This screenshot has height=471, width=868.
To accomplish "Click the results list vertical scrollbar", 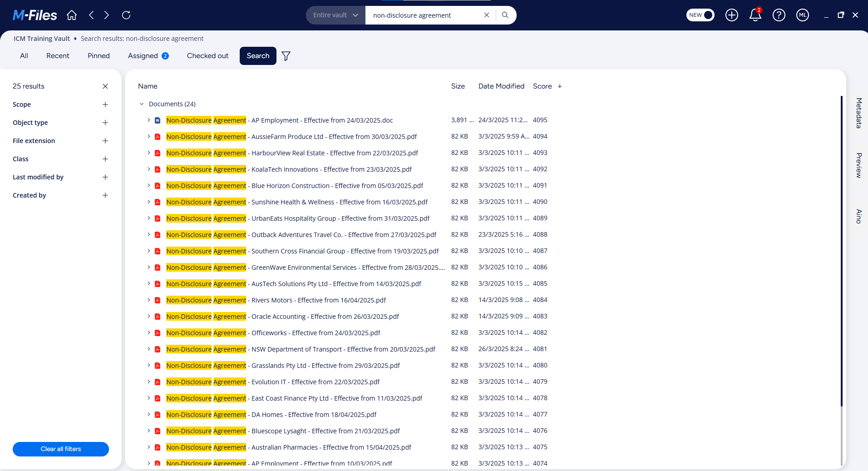I will click(841, 251).
